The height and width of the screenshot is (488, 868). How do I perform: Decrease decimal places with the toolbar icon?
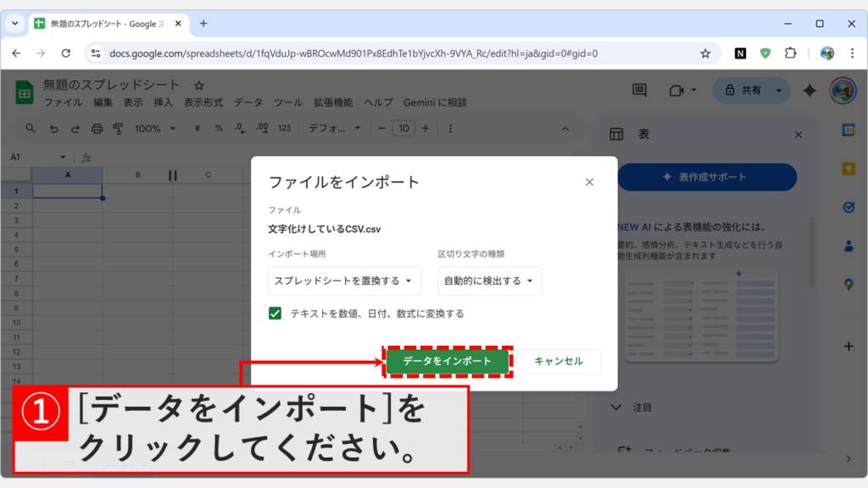[x=238, y=130]
